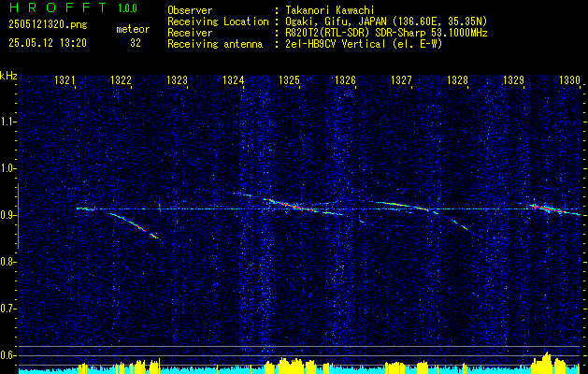This screenshot has height=374, width=588.
Task: Click the R820T2(RTL-SDR) receiver description
Action: click(x=387, y=33)
